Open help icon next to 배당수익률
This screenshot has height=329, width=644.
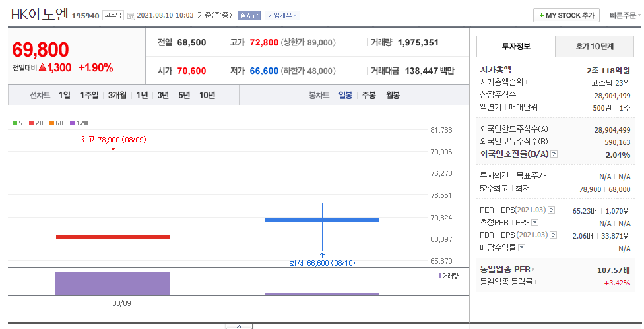(522, 248)
